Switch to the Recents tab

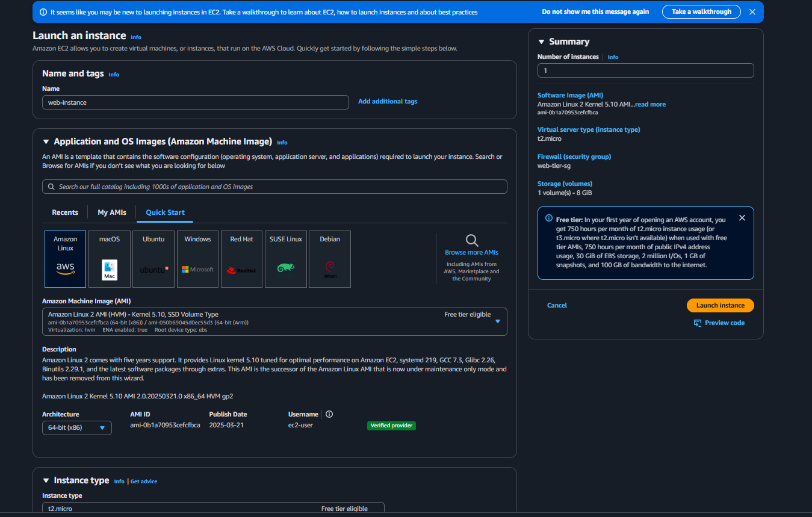[x=65, y=212]
